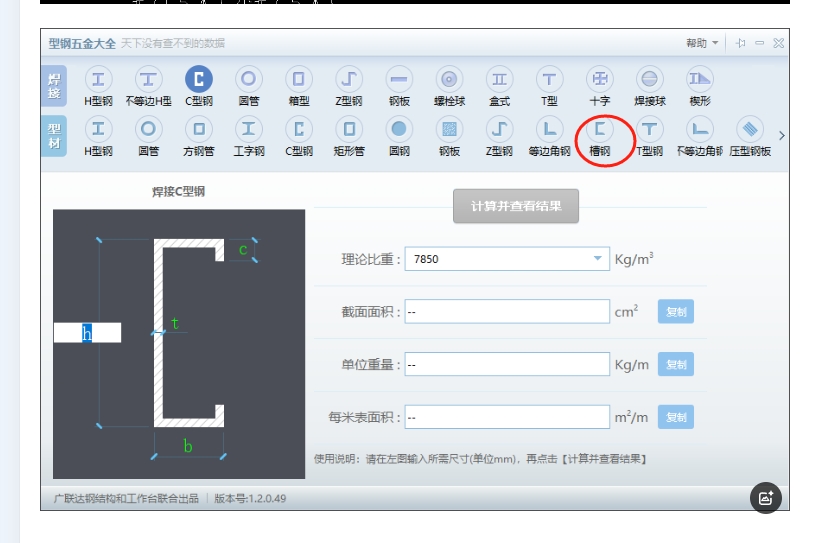The image size is (840, 543).
Task: Click the 单位重量 result field
Action: (x=507, y=364)
